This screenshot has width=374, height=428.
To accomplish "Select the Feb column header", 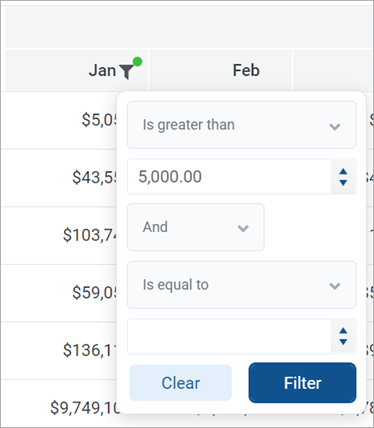I will (246, 70).
